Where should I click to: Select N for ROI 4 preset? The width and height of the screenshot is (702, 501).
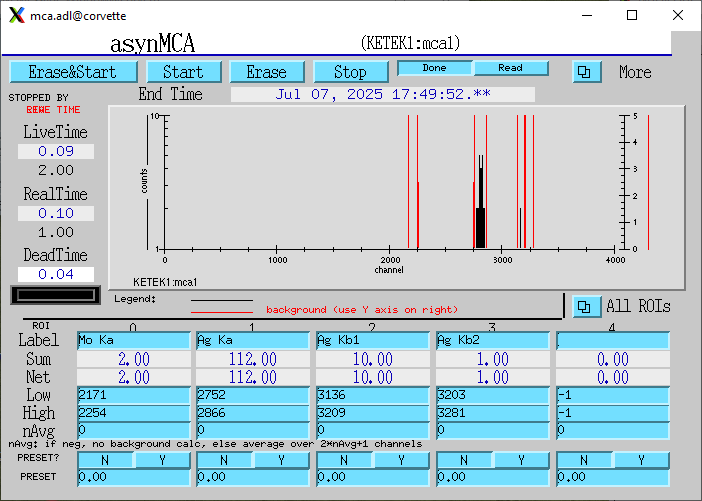coord(584,460)
